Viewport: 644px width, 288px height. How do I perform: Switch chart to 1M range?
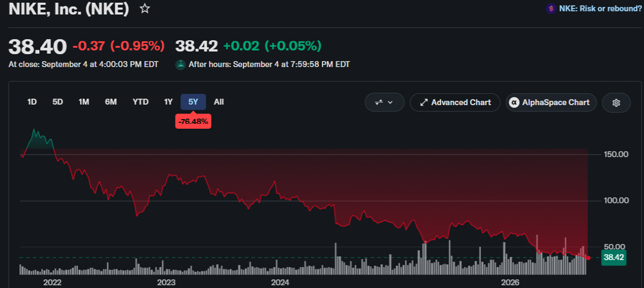(84, 102)
